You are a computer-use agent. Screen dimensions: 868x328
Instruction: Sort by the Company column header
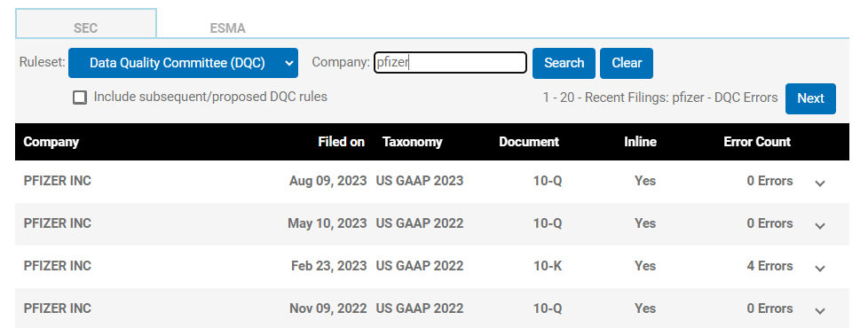[51, 142]
